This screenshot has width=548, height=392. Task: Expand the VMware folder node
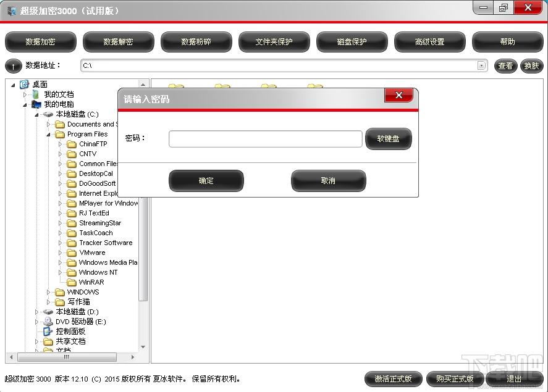tap(61, 252)
